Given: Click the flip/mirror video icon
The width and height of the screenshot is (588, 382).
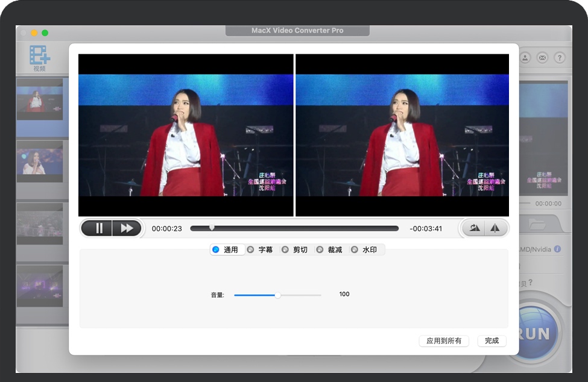Looking at the screenshot, I should click(495, 228).
